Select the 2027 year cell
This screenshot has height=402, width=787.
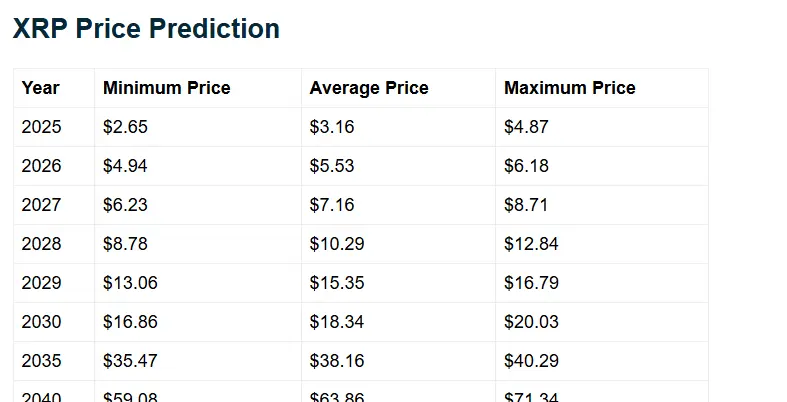(41, 205)
